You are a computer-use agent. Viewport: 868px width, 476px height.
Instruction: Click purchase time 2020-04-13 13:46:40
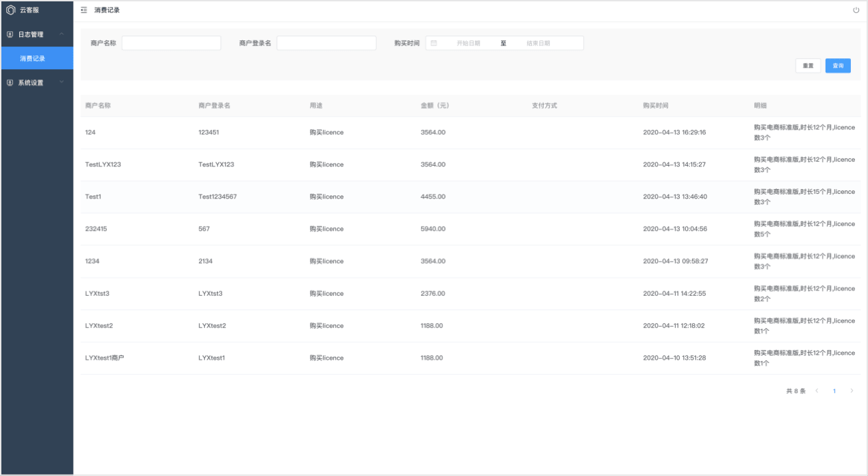(x=675, y=197)
